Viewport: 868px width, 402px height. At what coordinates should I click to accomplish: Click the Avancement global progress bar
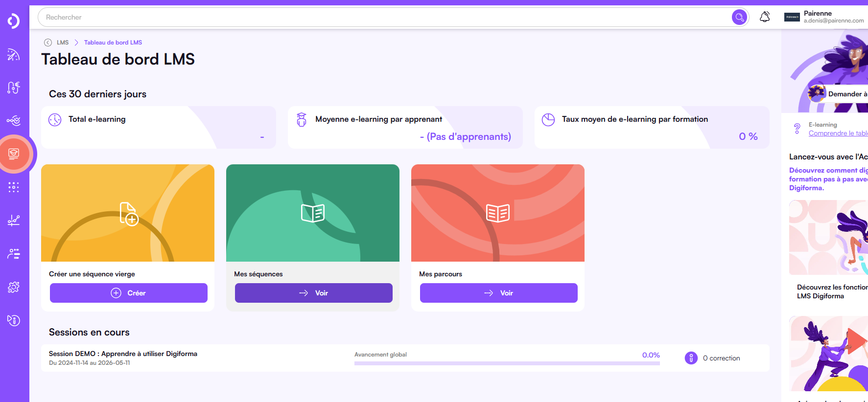507,363
